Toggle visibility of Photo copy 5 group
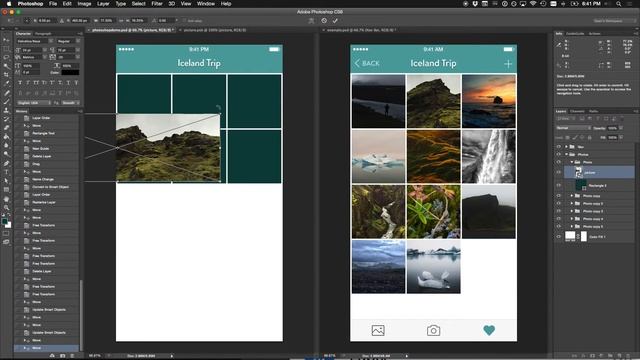Image resolution: width=640 pixels, height=360 pixels. coord(559,227)
